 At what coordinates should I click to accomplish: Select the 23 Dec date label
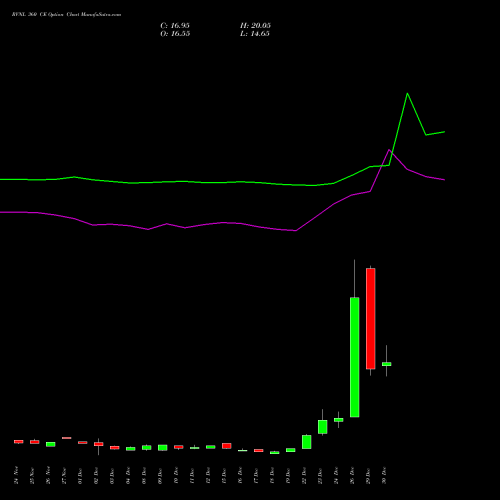[x=320, y=475]
